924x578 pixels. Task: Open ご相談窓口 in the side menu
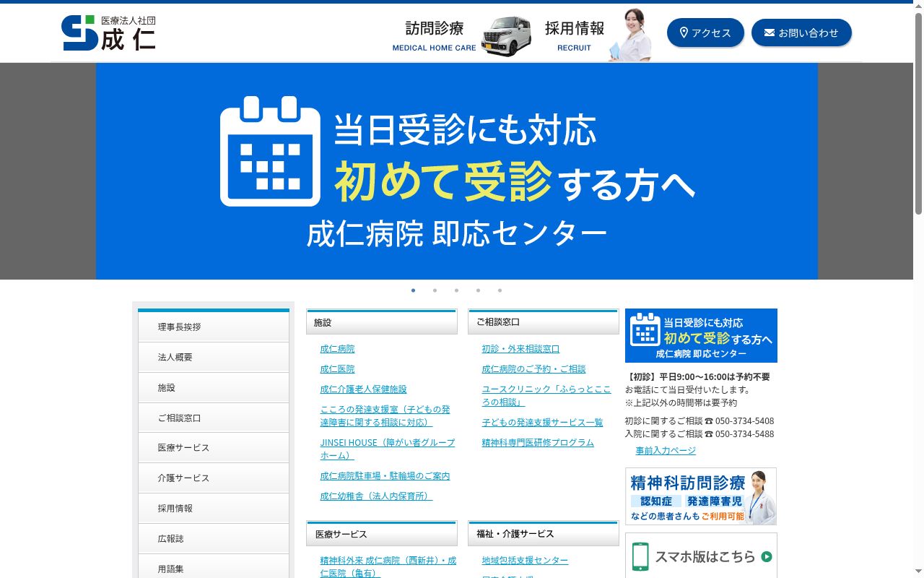point(214,418)
